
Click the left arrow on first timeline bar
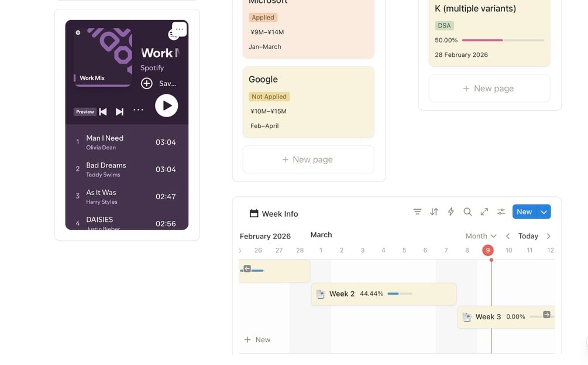247,268
